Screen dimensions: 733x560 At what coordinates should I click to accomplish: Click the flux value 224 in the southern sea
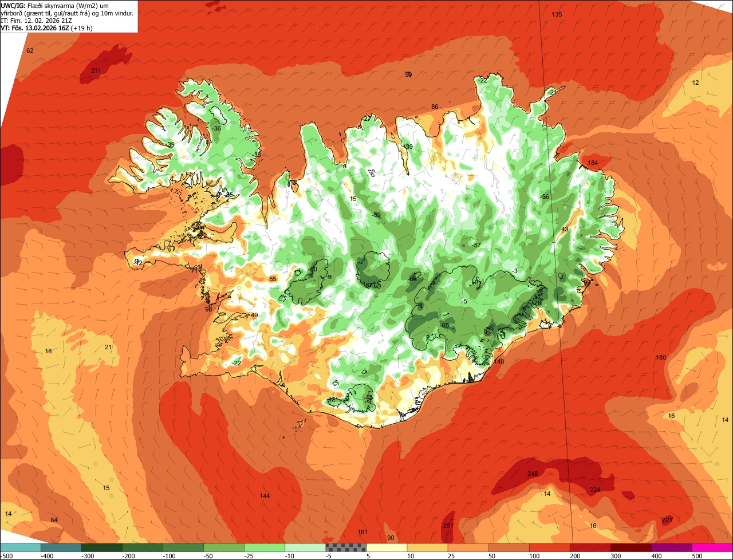[x=595, y=490]
